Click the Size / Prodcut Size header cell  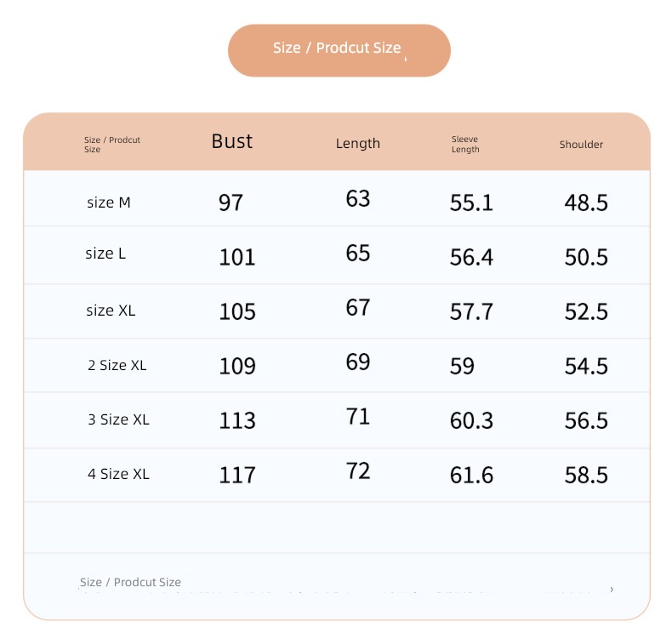click(x=111, y=145)
